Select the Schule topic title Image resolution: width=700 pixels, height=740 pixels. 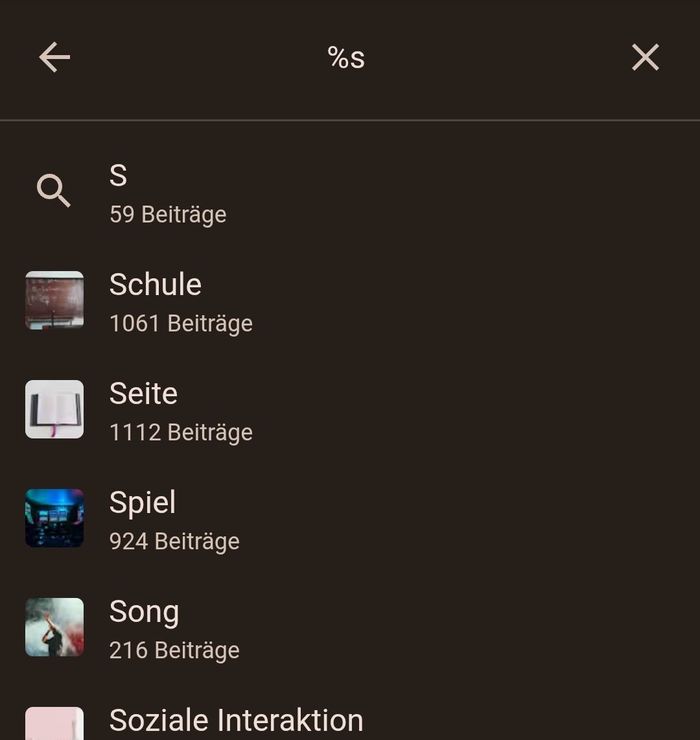(156, 284)
